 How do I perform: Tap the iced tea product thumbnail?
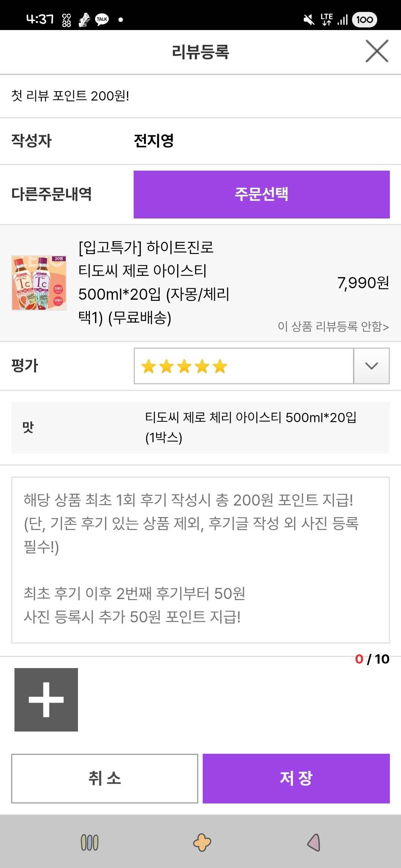pos(39,283)
